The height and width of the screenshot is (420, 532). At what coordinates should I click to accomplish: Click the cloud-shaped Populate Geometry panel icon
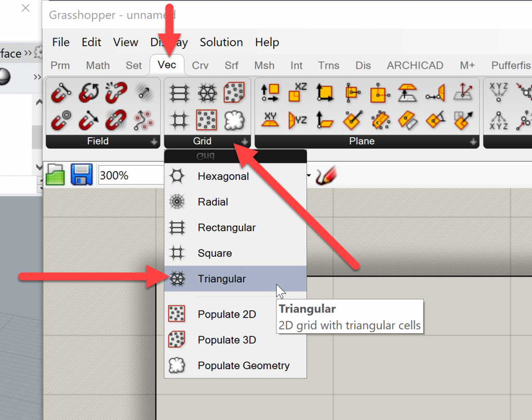[x=234, y=121]
